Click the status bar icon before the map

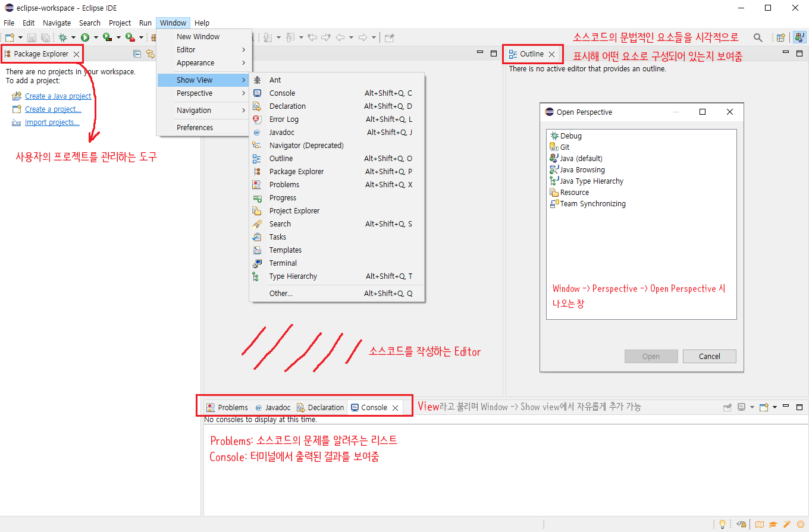pos(741,524)
